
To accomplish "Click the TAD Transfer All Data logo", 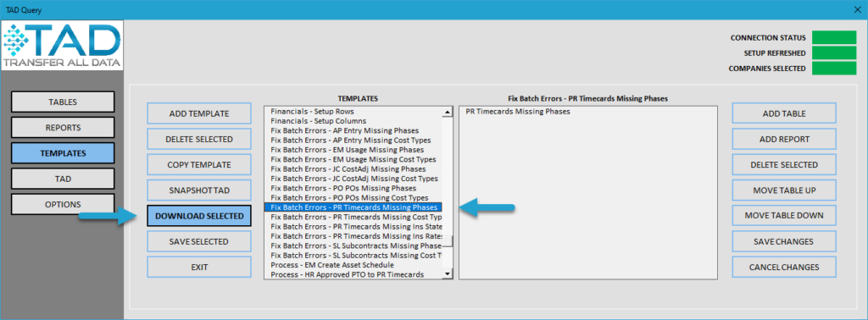I will click(x=62, y=47).
